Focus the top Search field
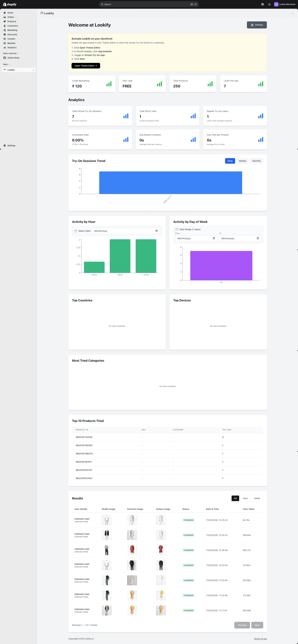The height and width of the screenshot is (644, 298). click(x=149, y=4)
